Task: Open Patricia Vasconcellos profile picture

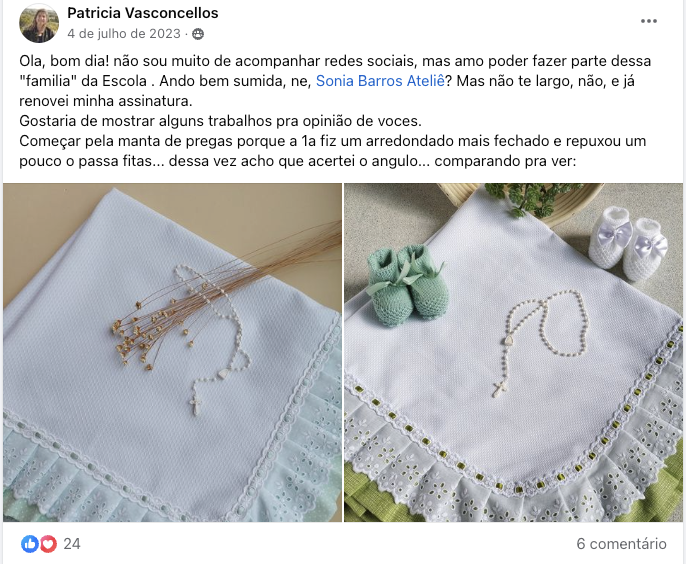Action: (39, 23)
